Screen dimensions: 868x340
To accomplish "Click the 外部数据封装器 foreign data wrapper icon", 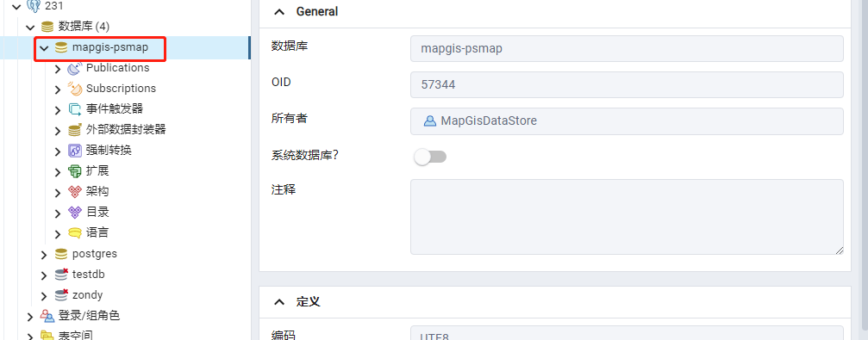I will pyautogui.click(x=75, y=130).
